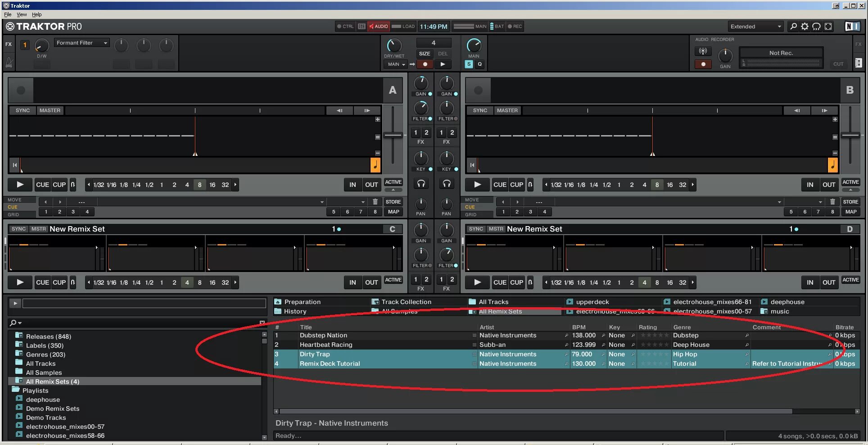Click Deck B MAP button
The image size is (868, 445).
pyautogui.click(x=851, y=212)
